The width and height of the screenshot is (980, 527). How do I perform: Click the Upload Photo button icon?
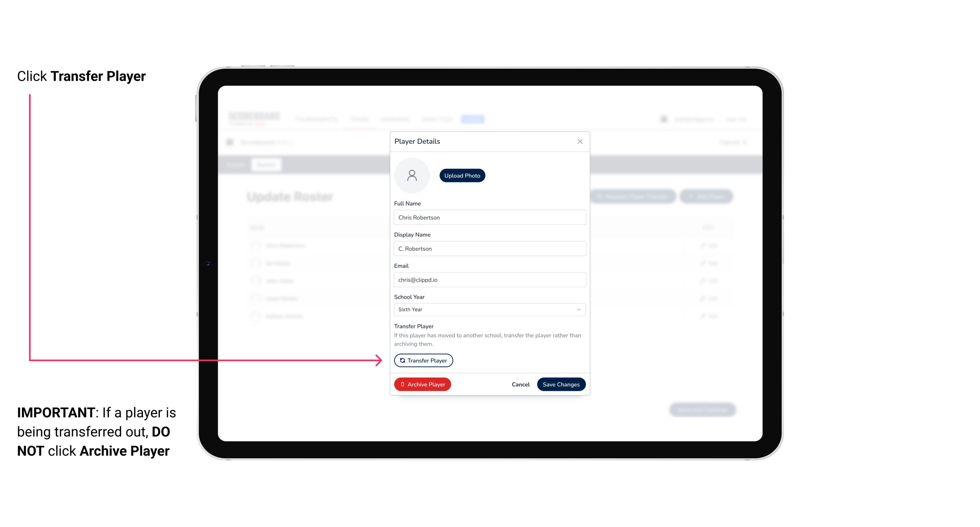click(x=462, y=176)
